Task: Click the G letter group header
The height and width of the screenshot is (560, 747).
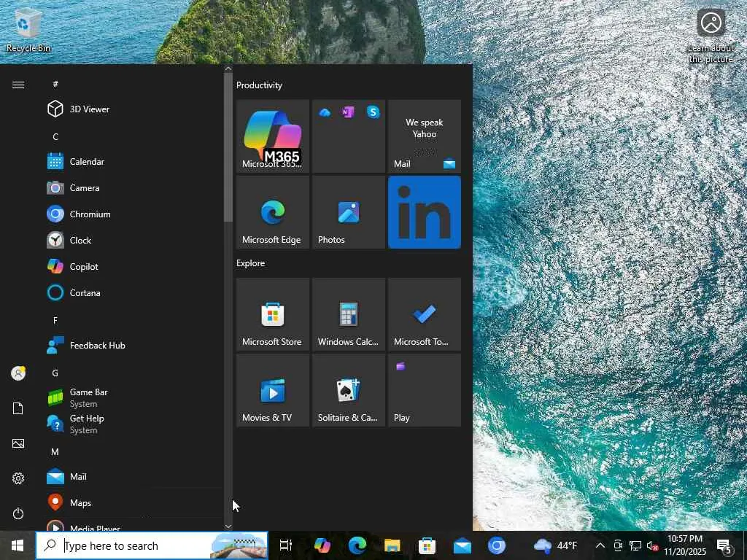Action: click(55, 373)
